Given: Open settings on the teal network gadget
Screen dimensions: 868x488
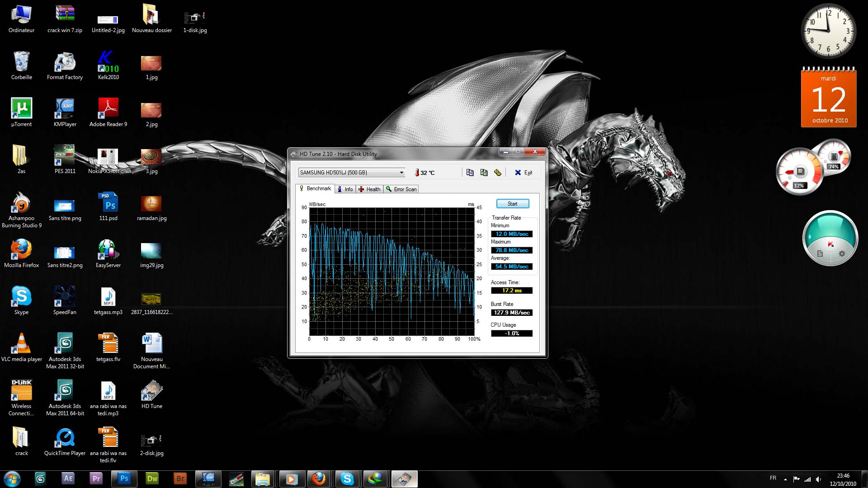Looking at the screenshot, I should tap(842, 254).
